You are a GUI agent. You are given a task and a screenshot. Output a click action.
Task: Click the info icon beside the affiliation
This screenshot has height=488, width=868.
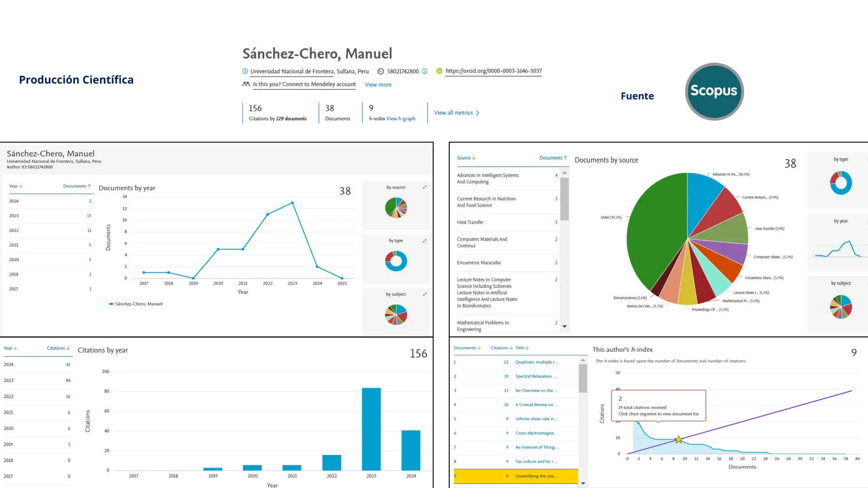point(245,71)
